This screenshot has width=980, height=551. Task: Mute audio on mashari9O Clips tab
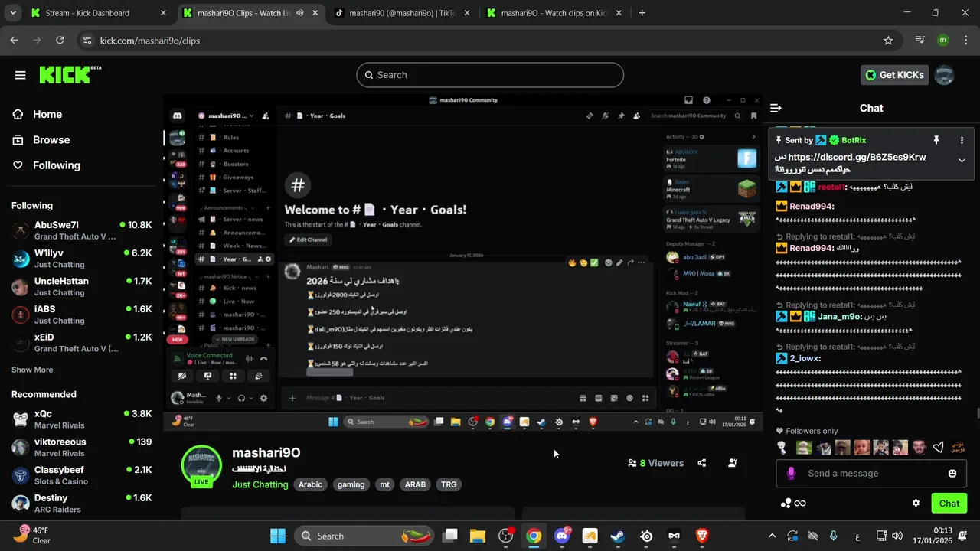pyautogui.click(x=299, y=13)
